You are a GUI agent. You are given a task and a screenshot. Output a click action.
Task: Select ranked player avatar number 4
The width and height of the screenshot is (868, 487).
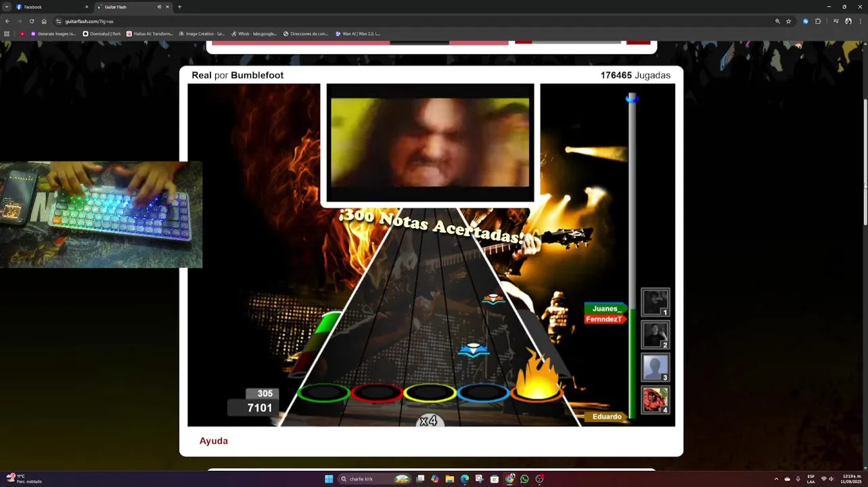pyautogui.click(x=655, y=400)
